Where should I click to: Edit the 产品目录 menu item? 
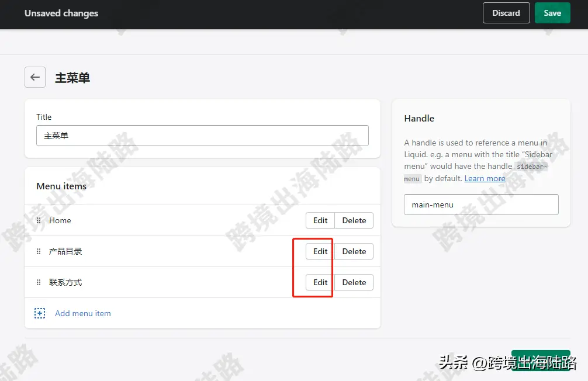[320, 251]
